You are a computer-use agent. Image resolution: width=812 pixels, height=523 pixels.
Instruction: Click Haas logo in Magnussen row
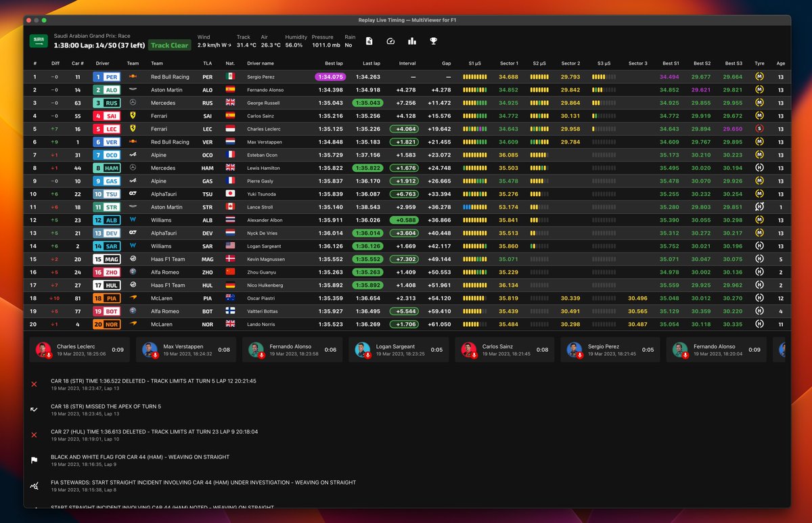[133, 259]
